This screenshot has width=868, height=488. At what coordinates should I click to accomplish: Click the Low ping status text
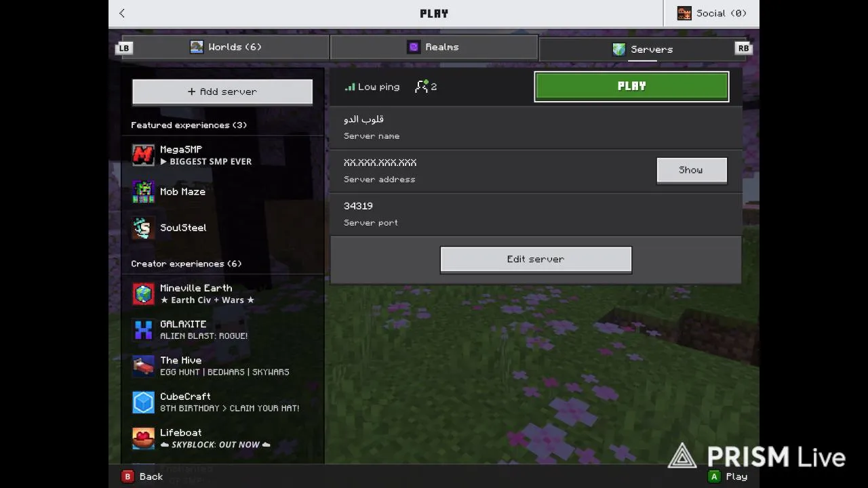pos(378,87)
